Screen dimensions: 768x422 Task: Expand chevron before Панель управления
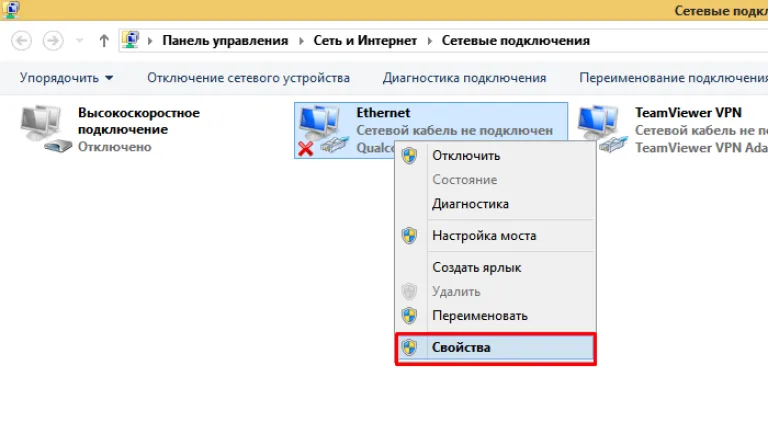[x=150, y=41]
